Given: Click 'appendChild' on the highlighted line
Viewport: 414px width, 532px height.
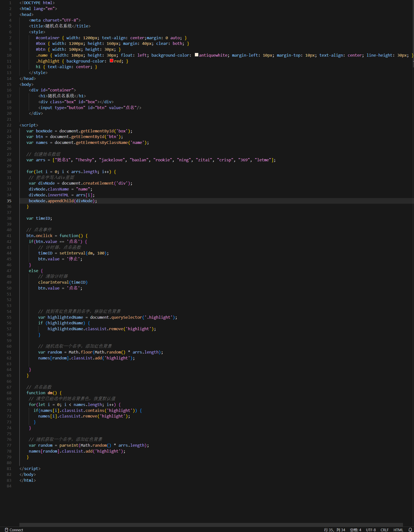Looking at the screenshot, I should [x=61, y=201].
